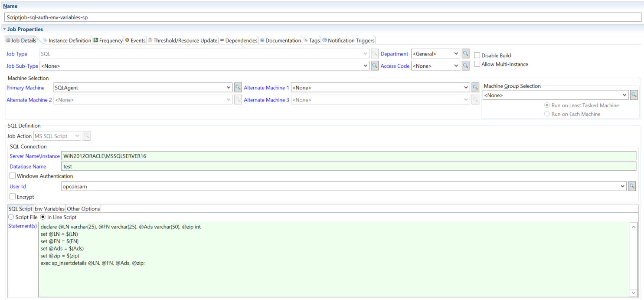644x300 pixels.
Task: Switch to the Tags tab
Action: [x=311, y=40]
